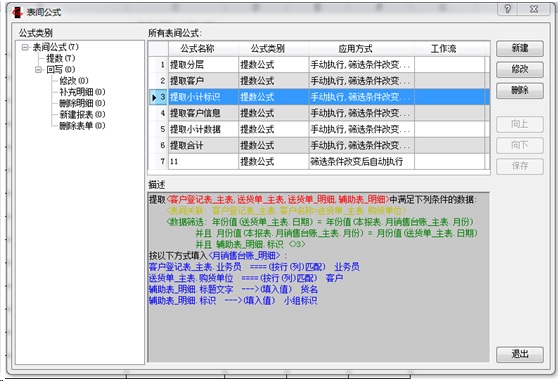
Task: Select the 提取客户 formula row
Action: pos(319,81)
